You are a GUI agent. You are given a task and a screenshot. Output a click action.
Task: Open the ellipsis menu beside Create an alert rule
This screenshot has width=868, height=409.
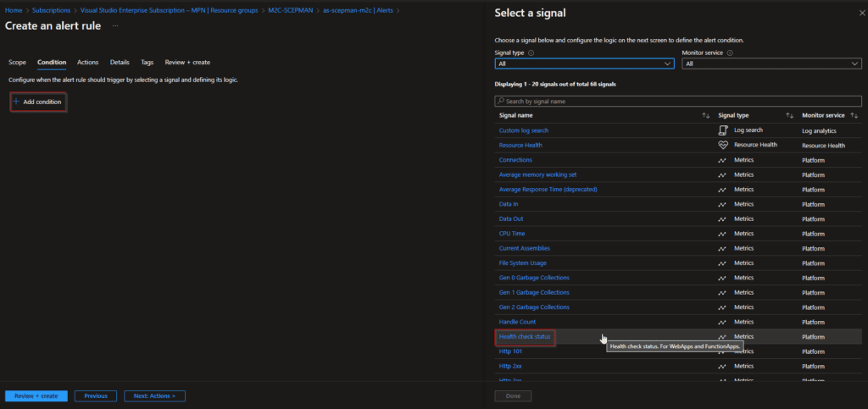tap(115, 25)
